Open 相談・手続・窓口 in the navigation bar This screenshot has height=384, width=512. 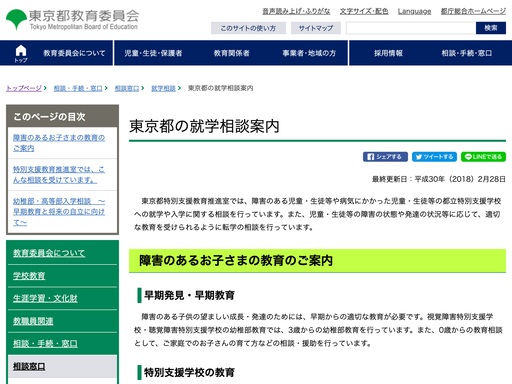click(467, 53)
